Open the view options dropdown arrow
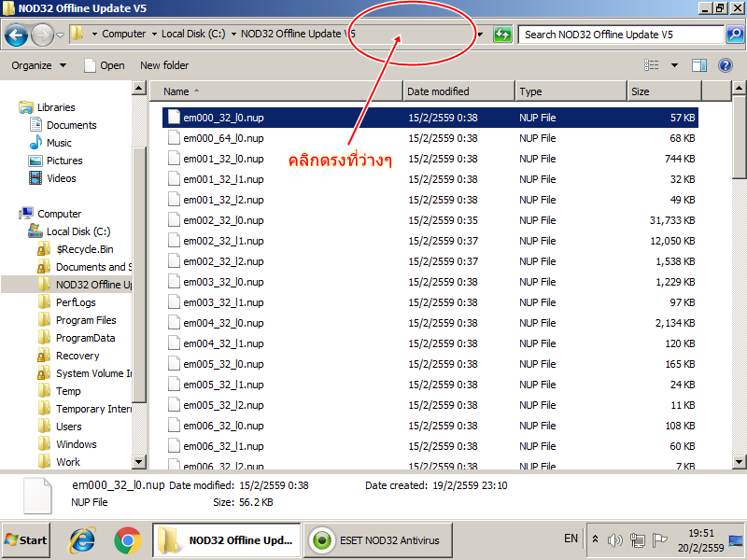This screenshot has width=747, height=560. tap(674, 65)
